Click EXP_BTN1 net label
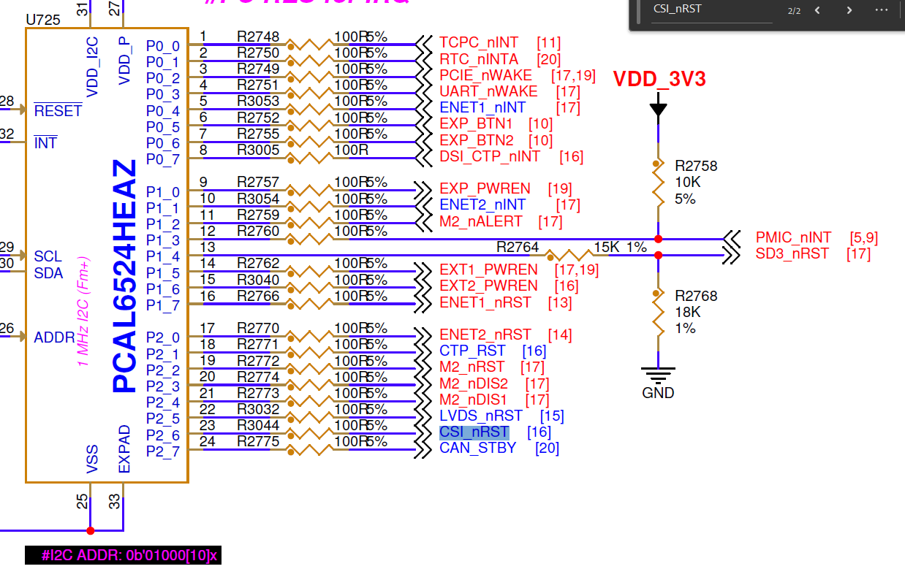Image resolution: width=905 pixels, height=588 pixels. click(x=476, y=124)
